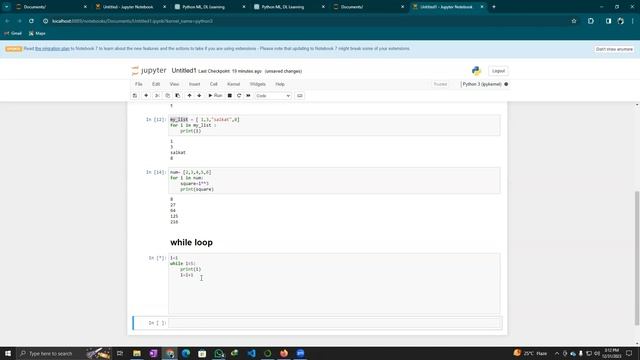Click the my_list code cell In [12]

(x=334, y=125)
